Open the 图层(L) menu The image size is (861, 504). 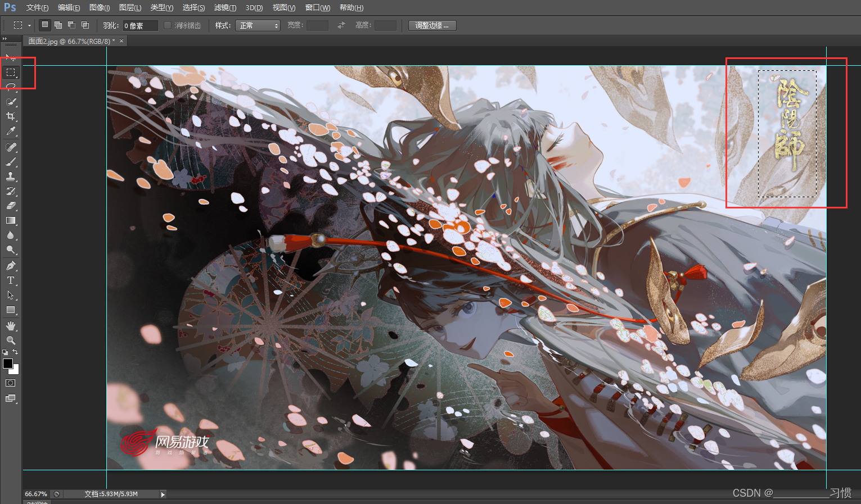point(130,8)
